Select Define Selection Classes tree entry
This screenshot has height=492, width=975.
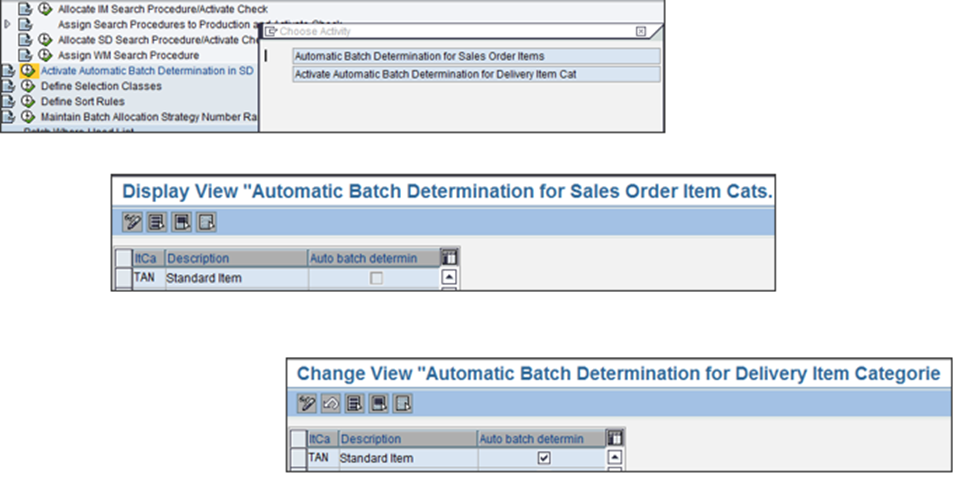pyautogui.click(x=101, y=86)
